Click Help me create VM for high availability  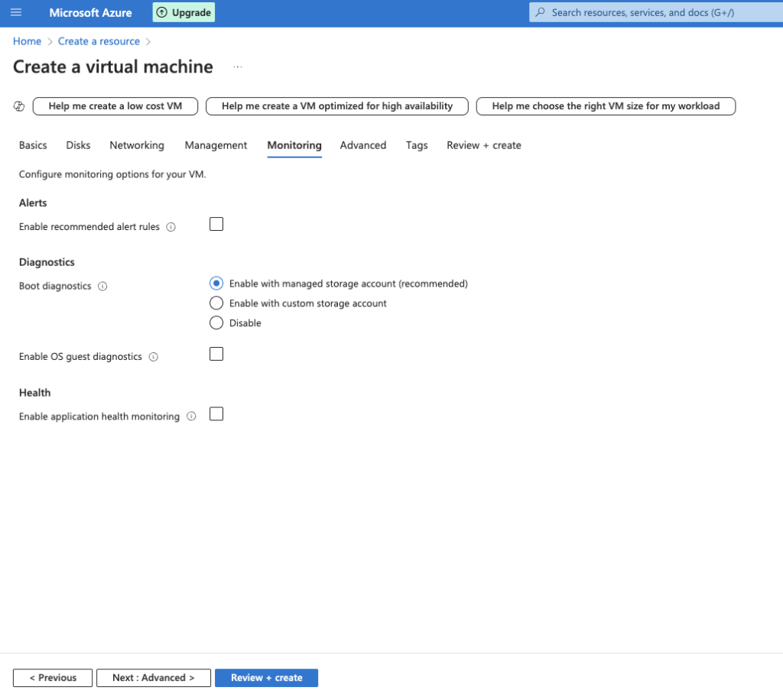click(x=337, y=106)
